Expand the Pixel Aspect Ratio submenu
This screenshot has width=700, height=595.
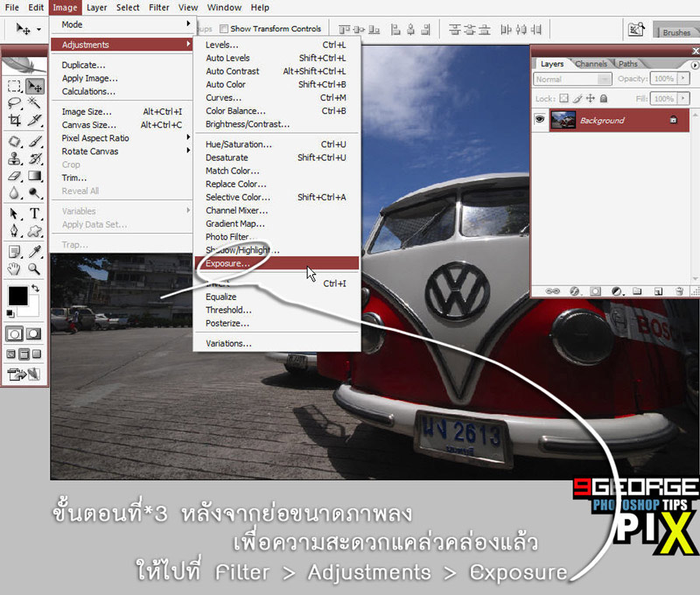[122, 138]
